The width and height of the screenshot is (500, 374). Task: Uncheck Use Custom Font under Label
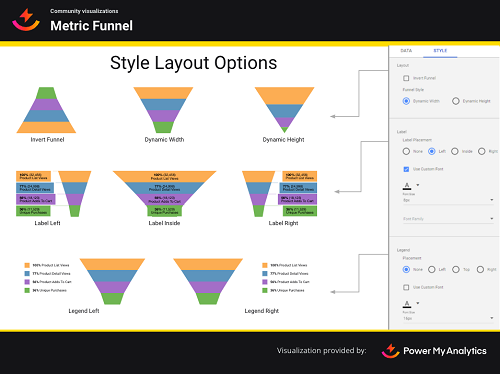point(406,169)
